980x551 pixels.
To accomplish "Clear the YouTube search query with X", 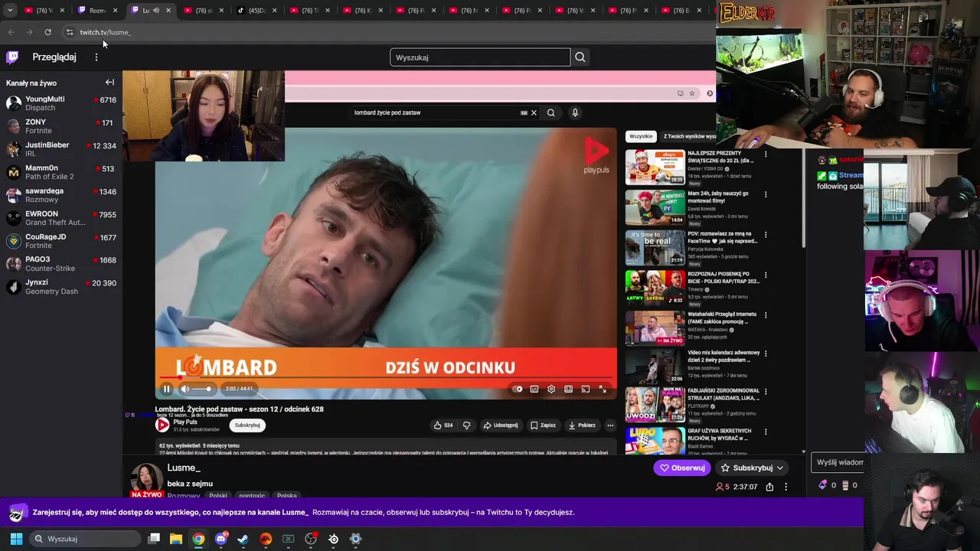I will [534, 112].
